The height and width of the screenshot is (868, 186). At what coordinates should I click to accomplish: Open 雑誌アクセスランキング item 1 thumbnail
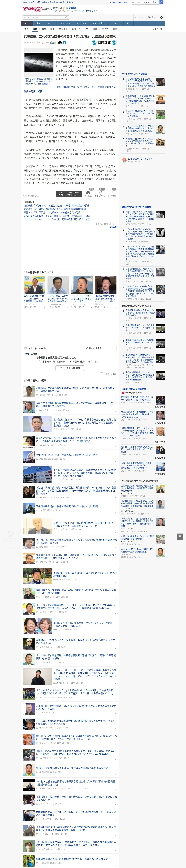coord(160,215)
